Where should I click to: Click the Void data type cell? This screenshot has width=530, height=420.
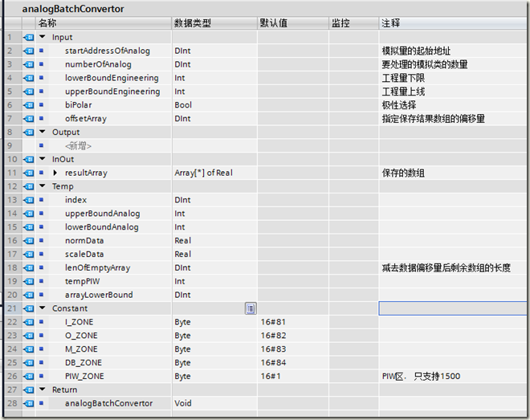(x=183, y=403)
